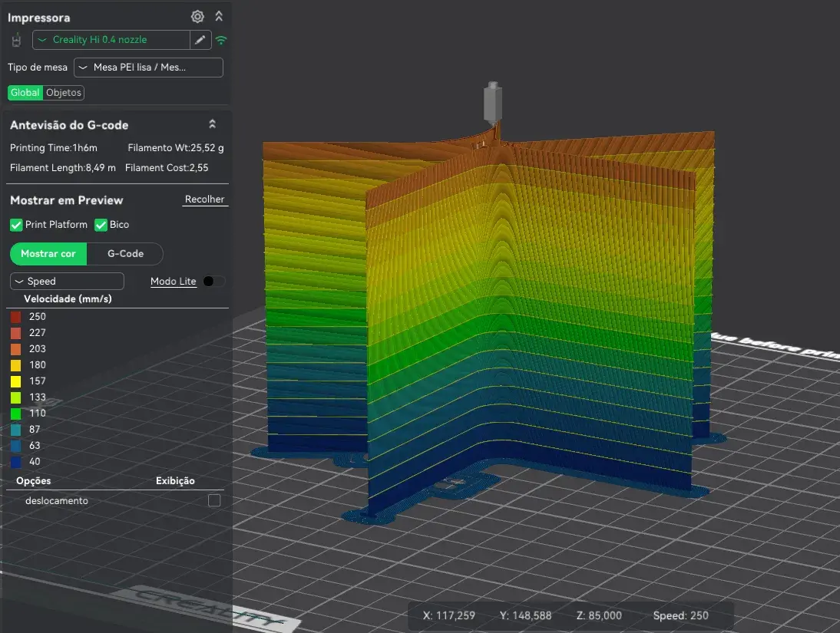Viewport: 840px width, 633px height.
Task: Open the Creality Hi 0.4 nozzle dropdown
Action: [x=111, y=40]
